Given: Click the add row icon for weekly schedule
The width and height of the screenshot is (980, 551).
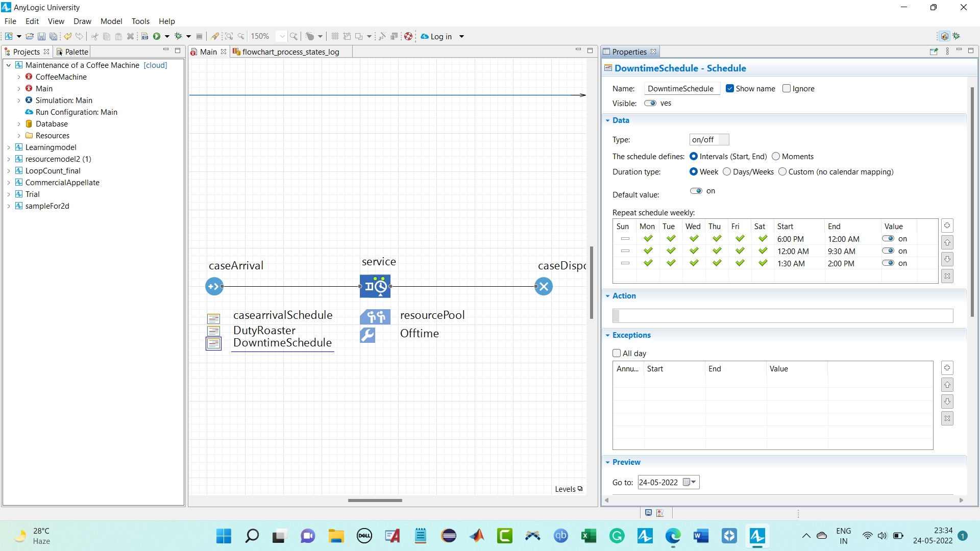Looking at the screenshot, I should [947, 226].
